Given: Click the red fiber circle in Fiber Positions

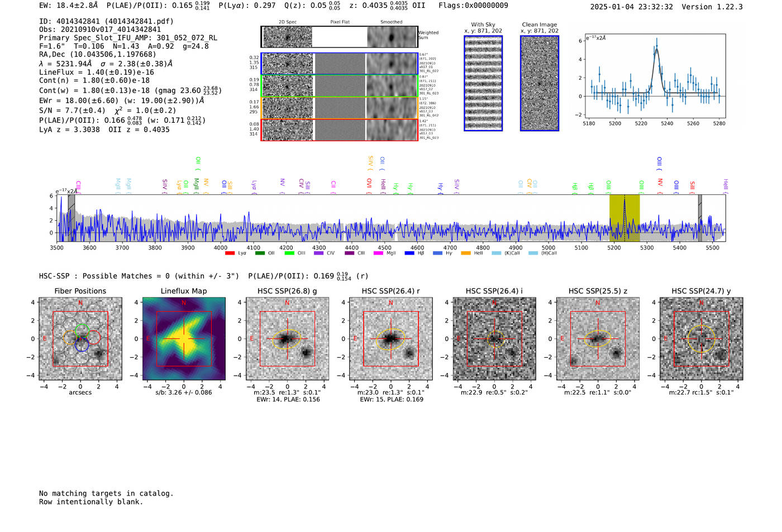Looking at the screenshot, I should (93, 338).
